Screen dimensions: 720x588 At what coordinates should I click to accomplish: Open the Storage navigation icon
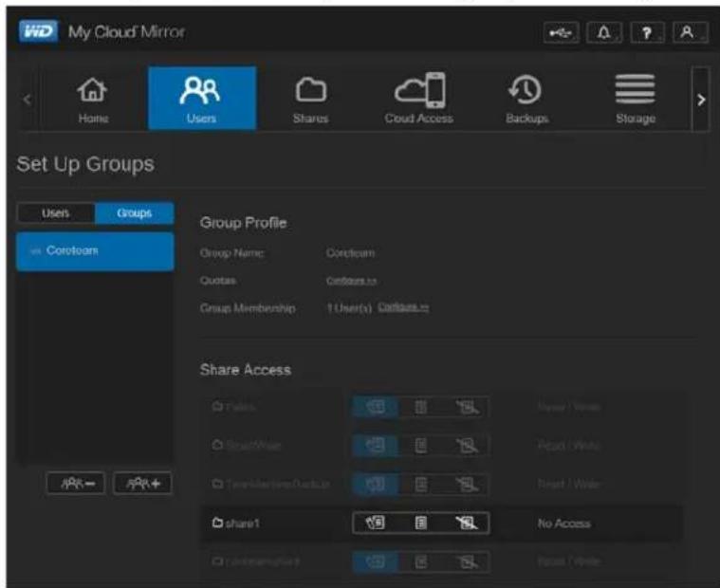click(636, 100)
